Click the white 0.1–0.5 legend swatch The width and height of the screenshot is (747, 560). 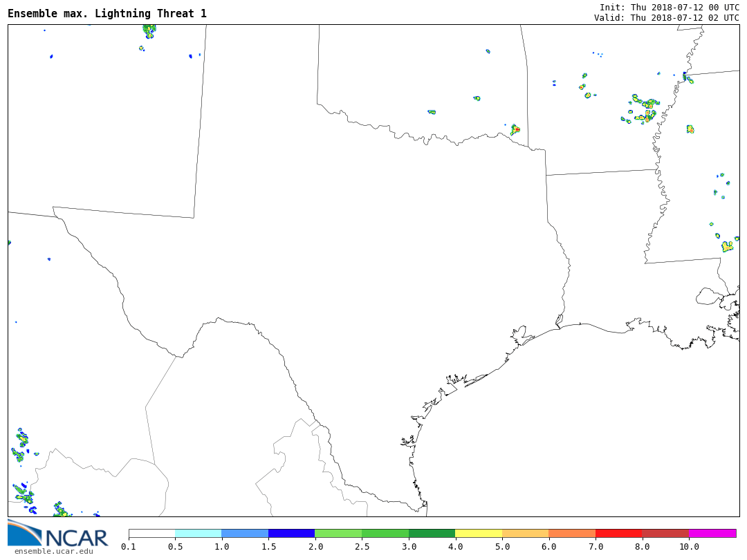[151, 533]
